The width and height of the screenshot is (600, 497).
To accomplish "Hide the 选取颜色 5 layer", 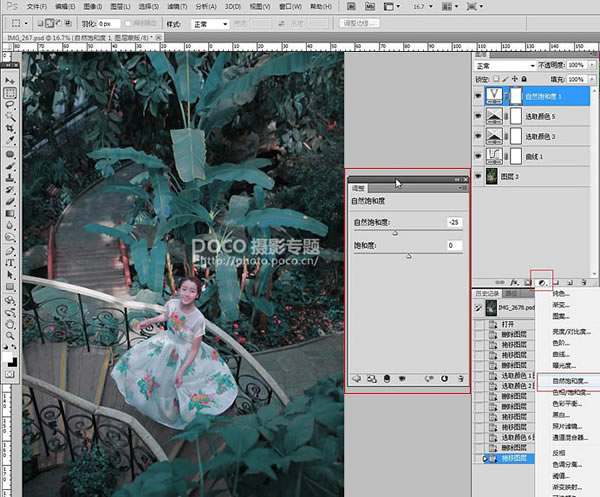I will 478,116.
